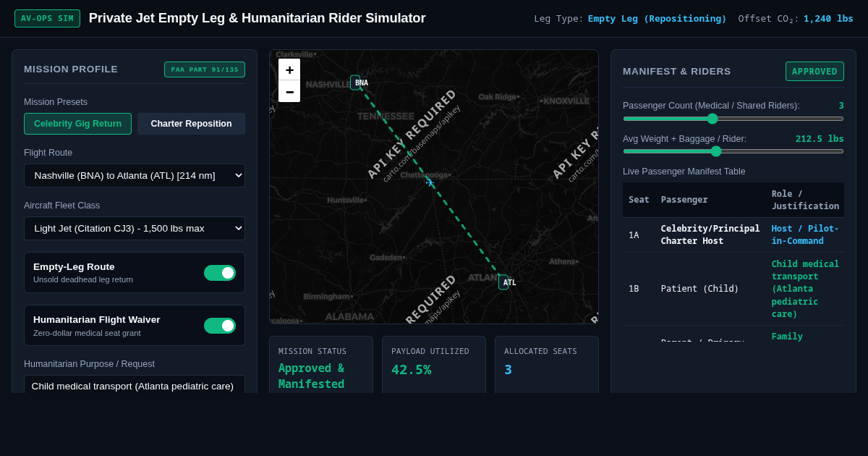Click the Host / Pilot-in-Command role cell

[805, 235]
